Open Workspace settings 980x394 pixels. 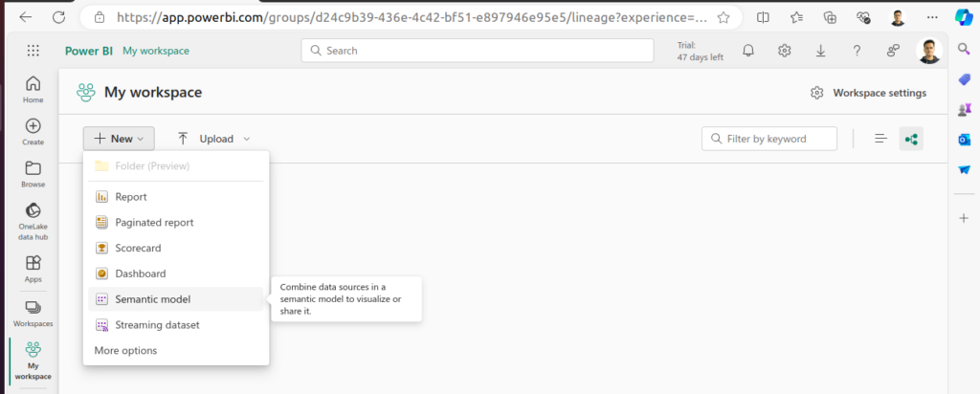tap(869, 93)
